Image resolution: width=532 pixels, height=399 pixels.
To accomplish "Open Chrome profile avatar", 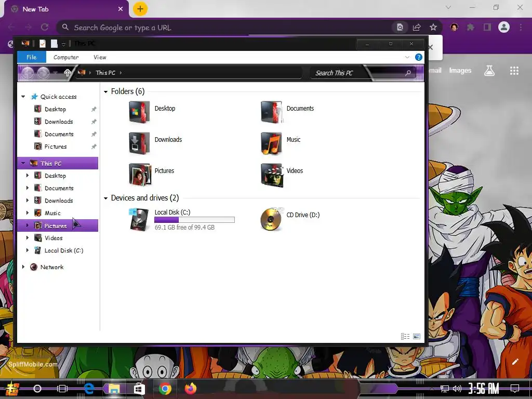I will coord(504,27).
